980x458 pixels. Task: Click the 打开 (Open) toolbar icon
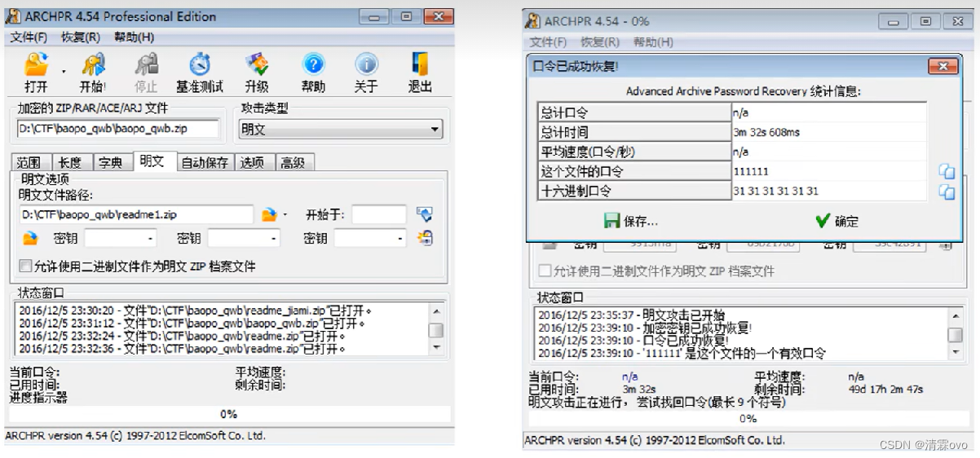point(36,64)
